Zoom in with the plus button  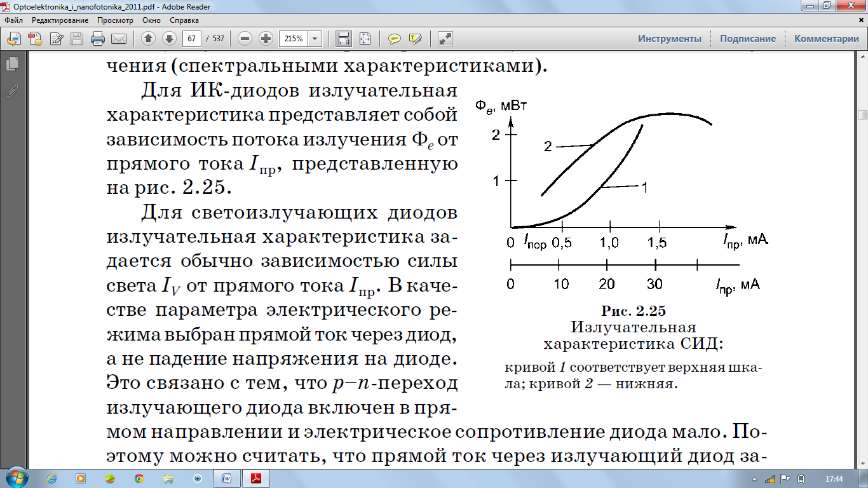pyautogui.click(x=266, y=39)
